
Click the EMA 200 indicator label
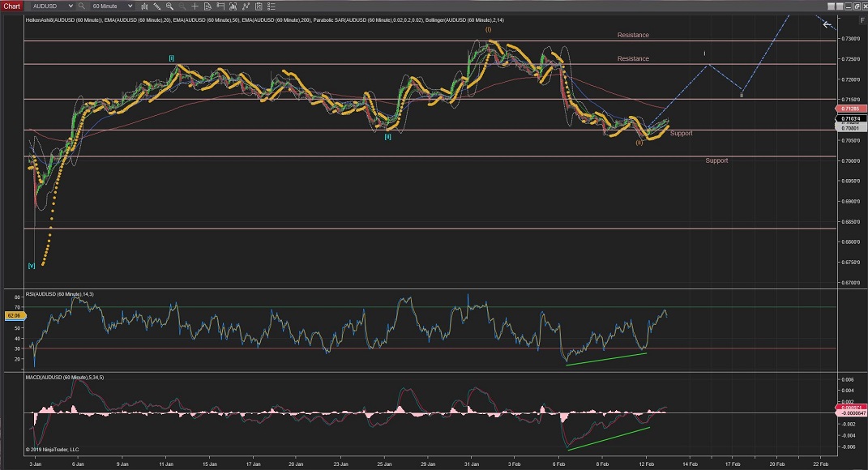click(276, 20)
